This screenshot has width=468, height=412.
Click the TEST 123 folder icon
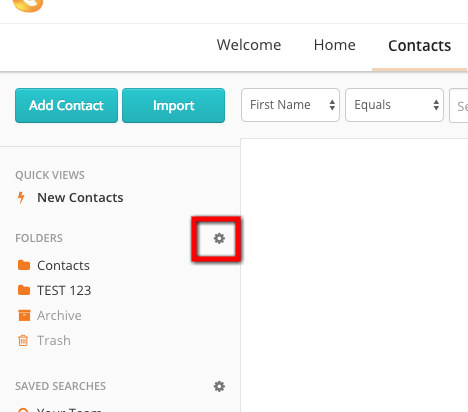[24, 290]
